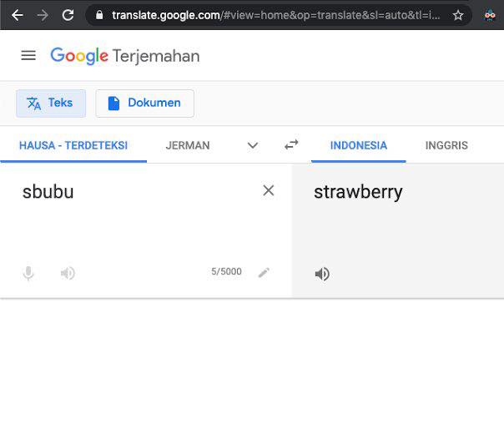Play translated text audio speaker icon

tap(322, 274)
